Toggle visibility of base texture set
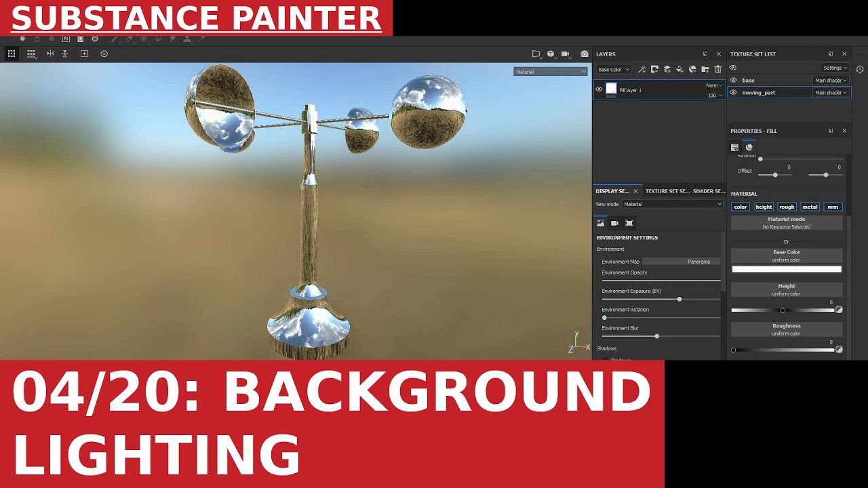 (x=733, y=80)
